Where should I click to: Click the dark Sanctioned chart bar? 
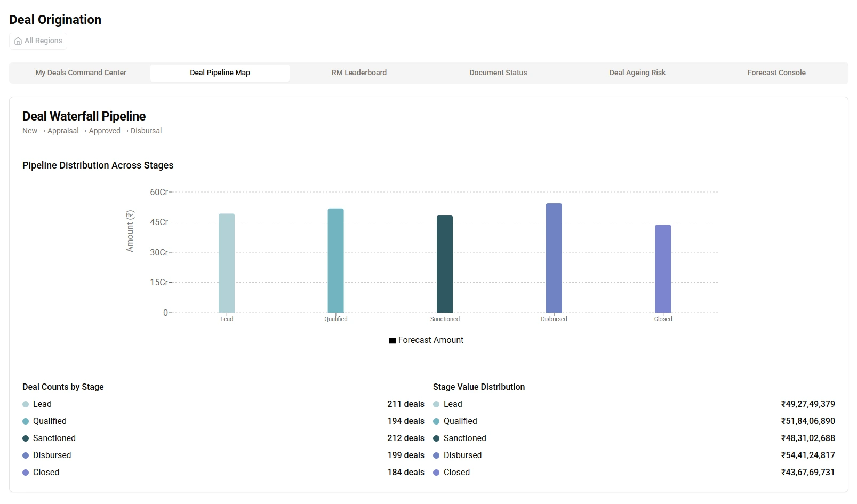(445, 264)
